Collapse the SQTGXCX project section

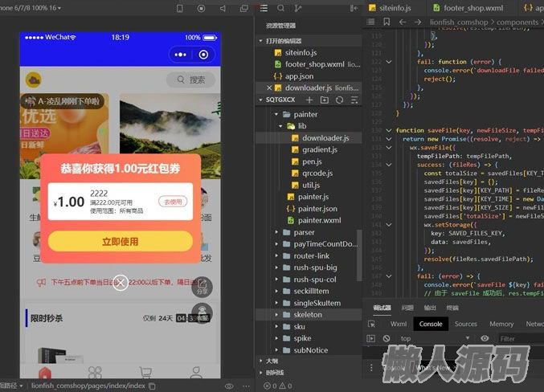(260, 100)
